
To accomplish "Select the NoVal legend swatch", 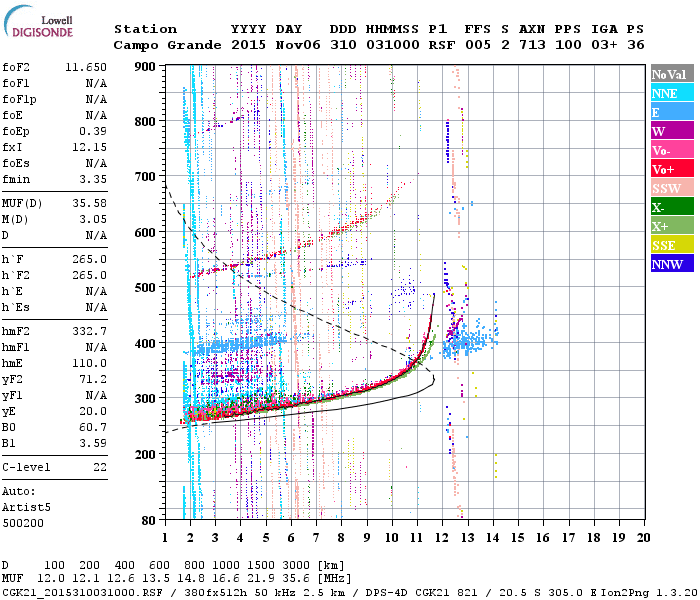I will (672, 74).
